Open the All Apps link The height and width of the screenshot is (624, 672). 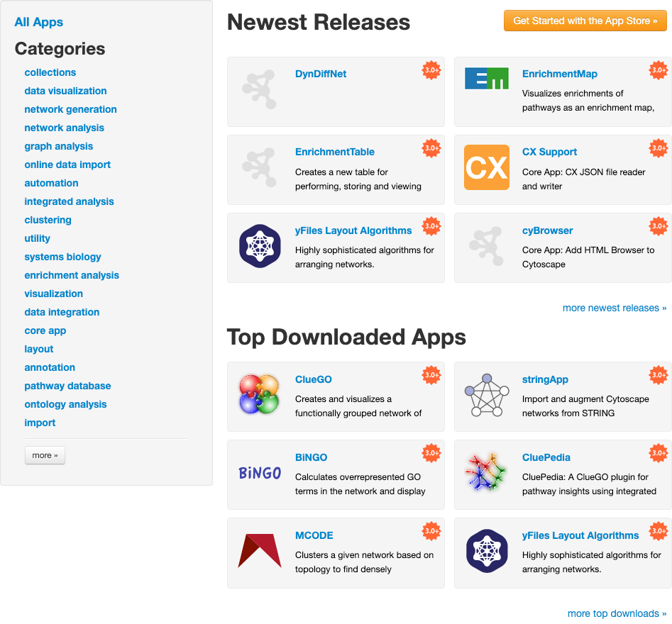(x=38, y=22)
